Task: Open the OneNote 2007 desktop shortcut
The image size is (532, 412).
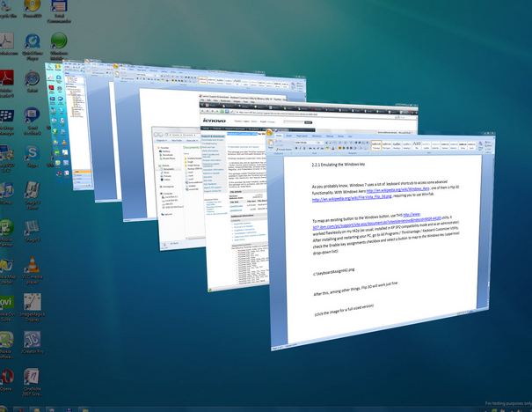Action: click(32, 382)
